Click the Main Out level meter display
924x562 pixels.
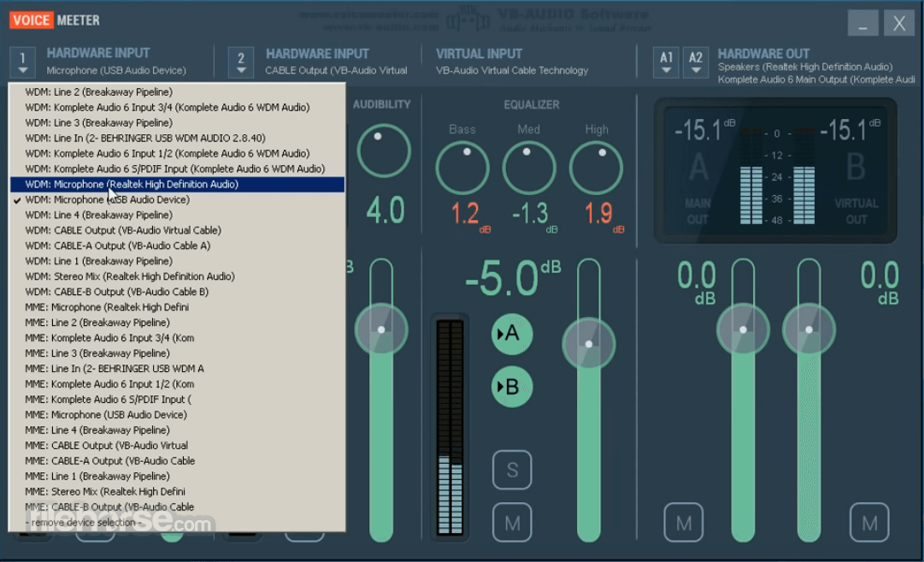coord(775,170)
